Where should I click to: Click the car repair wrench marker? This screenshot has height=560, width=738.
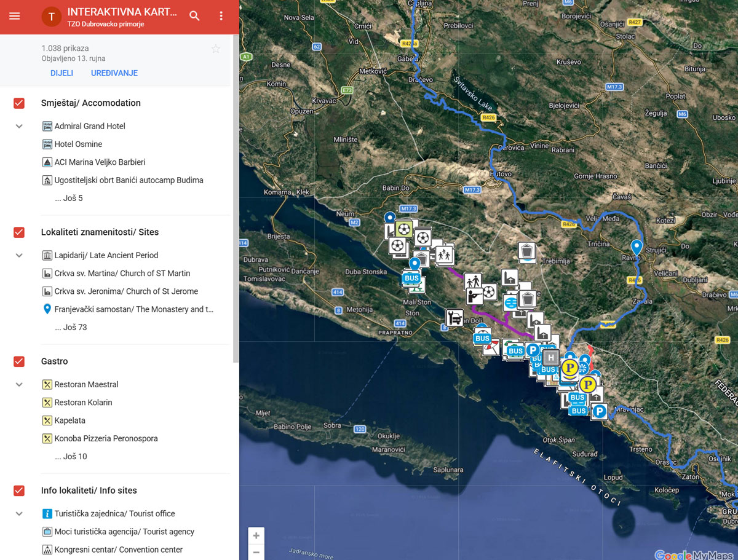454,317
